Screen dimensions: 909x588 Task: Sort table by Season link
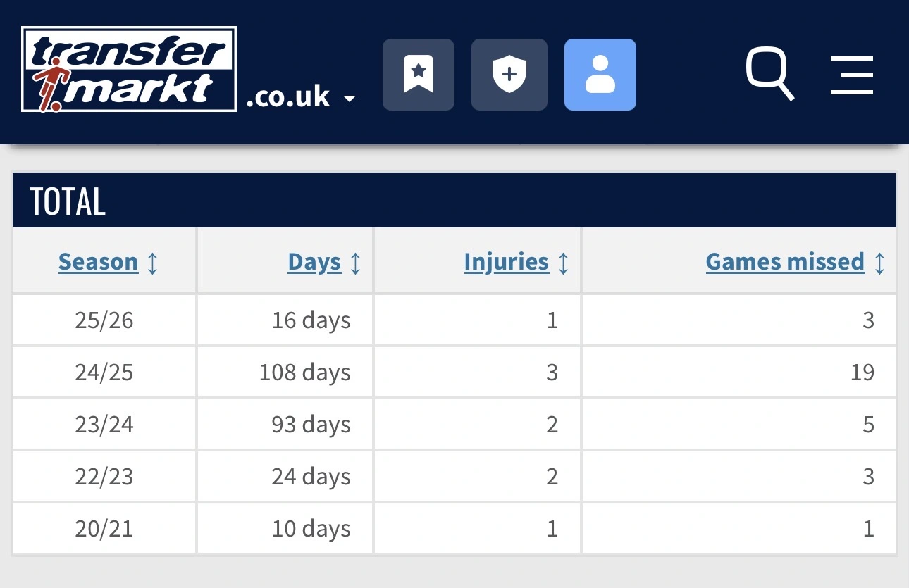(98, 262)
